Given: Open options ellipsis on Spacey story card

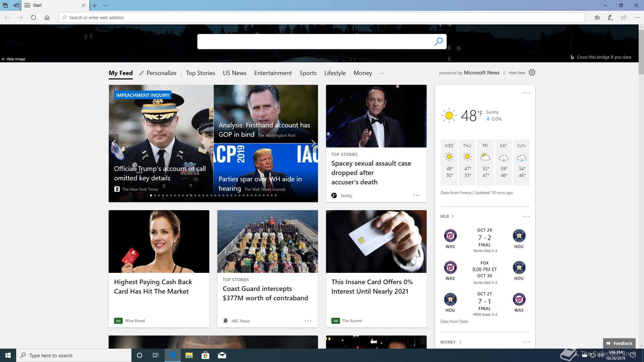Looking at the screenshot, I should pos(416,195).
